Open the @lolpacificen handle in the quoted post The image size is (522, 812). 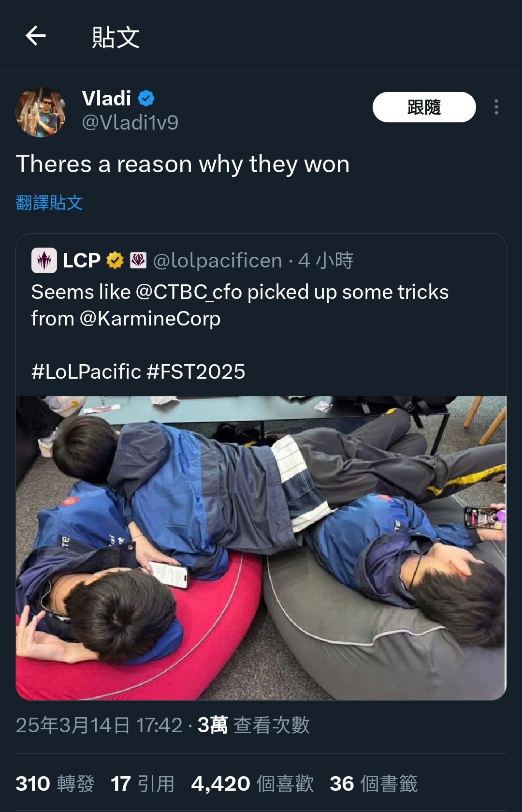[x=217, y=261]
